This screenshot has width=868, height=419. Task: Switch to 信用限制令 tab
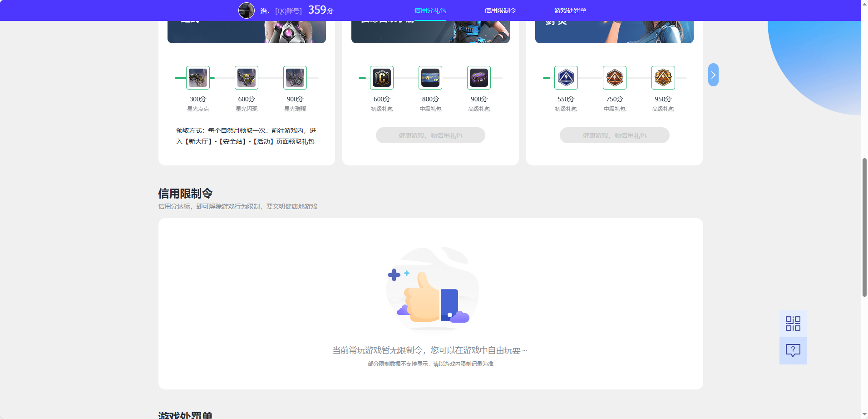pyautogui.click(x=500, y=10)
